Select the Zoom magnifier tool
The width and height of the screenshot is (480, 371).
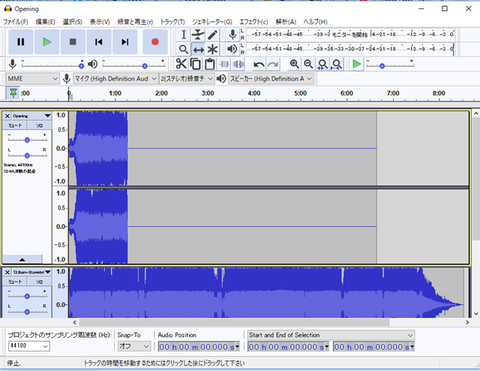[x=183, y=50]
